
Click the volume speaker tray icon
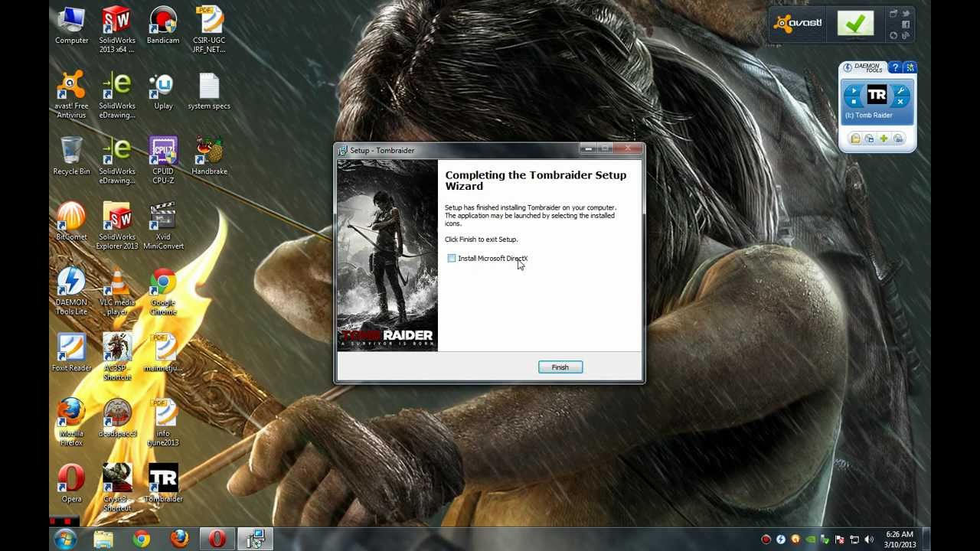869,540
